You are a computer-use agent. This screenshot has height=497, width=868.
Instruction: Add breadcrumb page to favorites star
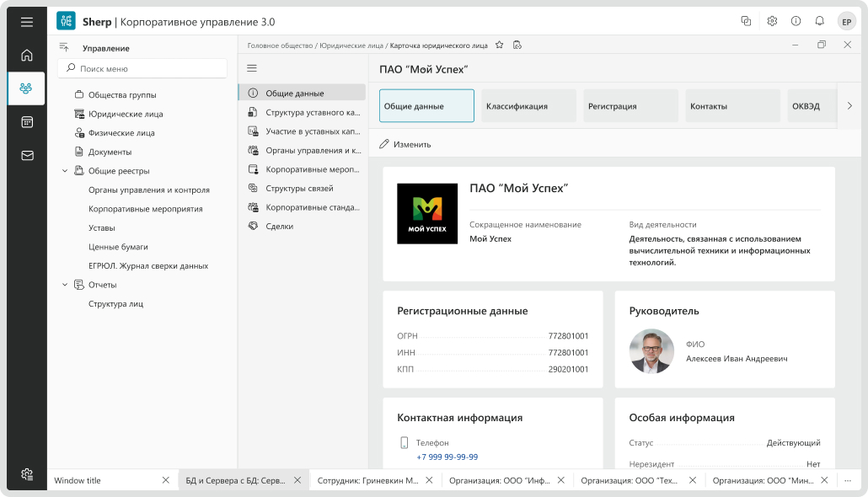pyautogui.click(x=499, y=45)
